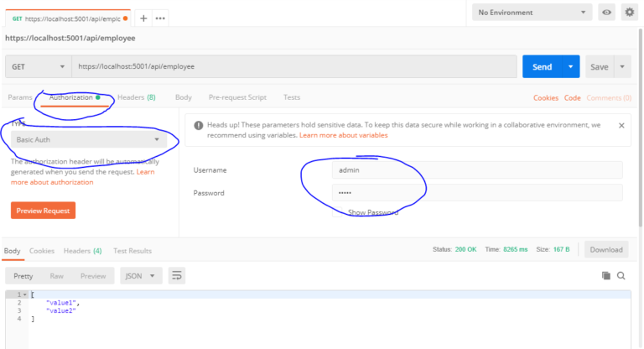Open the three-dots tab options menu
Viewport: 644px width, 349px height.
(x=159, y=18)
